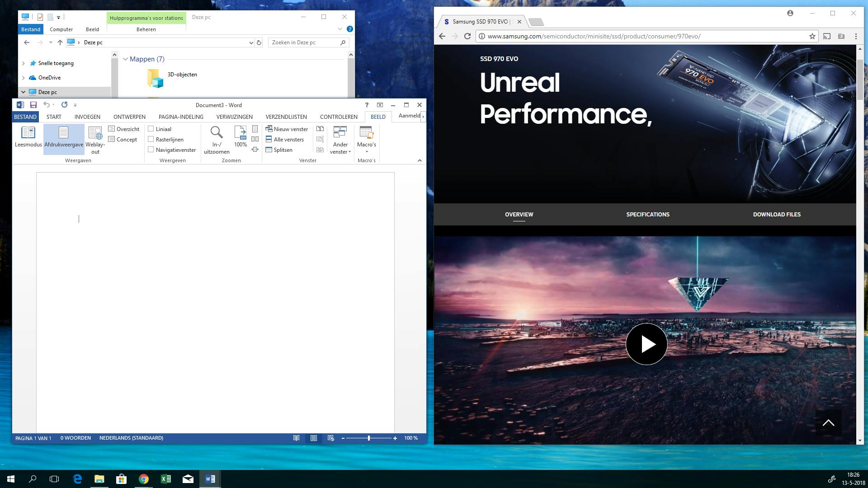Expand the Snelle toegang tree node
This screenshot has height=488, width=868.
coord(24,63)
